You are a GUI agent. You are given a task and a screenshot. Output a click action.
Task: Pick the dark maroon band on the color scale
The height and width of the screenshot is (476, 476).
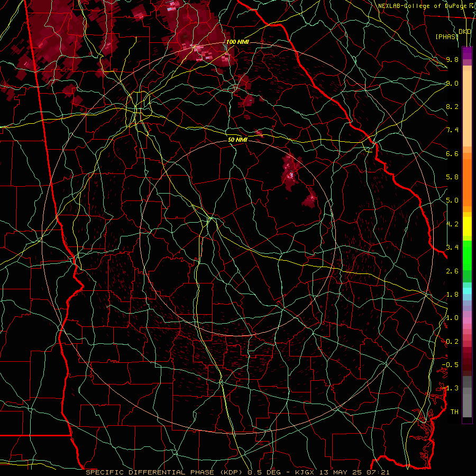click(467, 361)
